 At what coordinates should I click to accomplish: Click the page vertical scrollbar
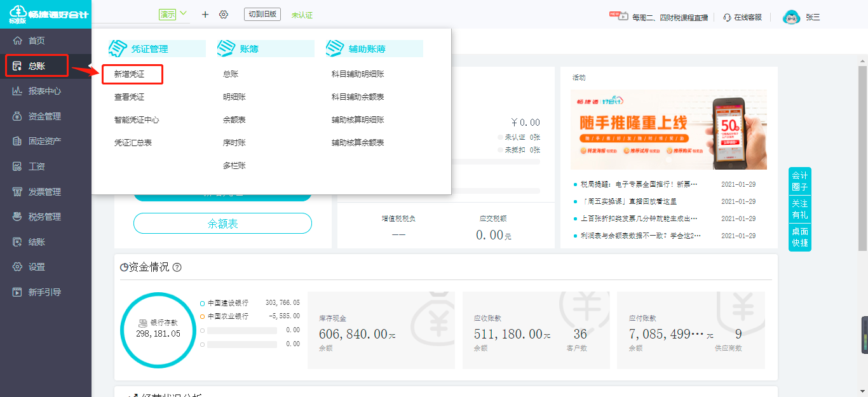coord(862,159)
